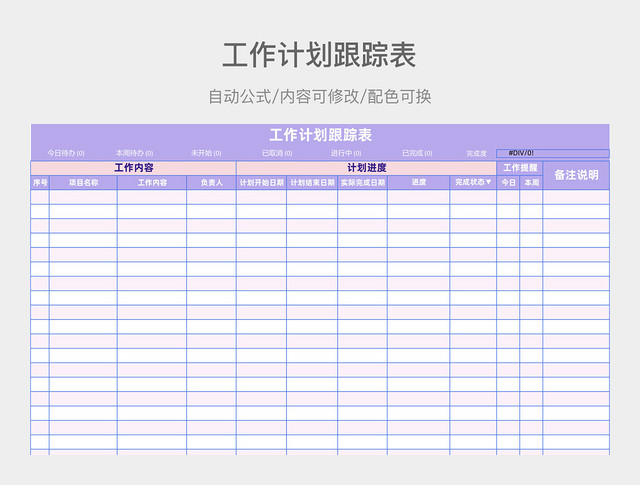Select the 工作计划跟踪表 purple sheet title banner
640x485 pixels.
tap(320, 135)
